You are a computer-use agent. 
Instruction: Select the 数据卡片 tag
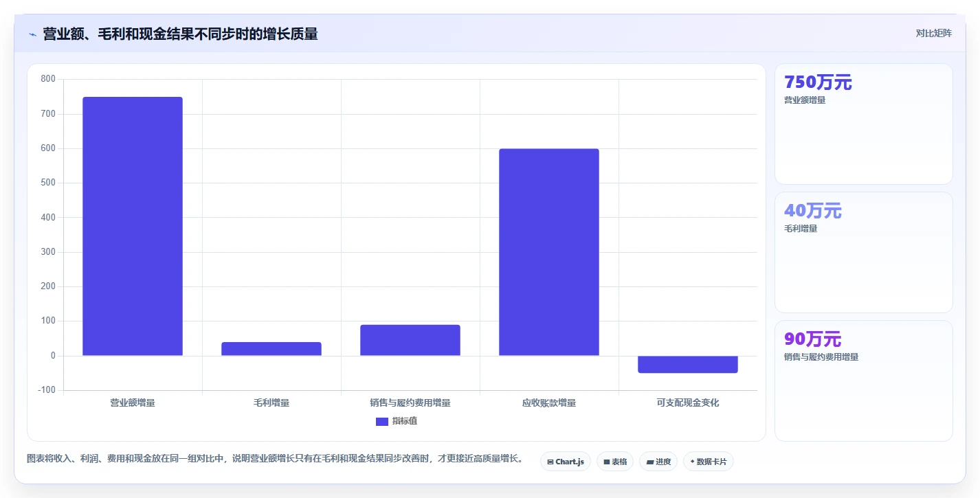709,462
